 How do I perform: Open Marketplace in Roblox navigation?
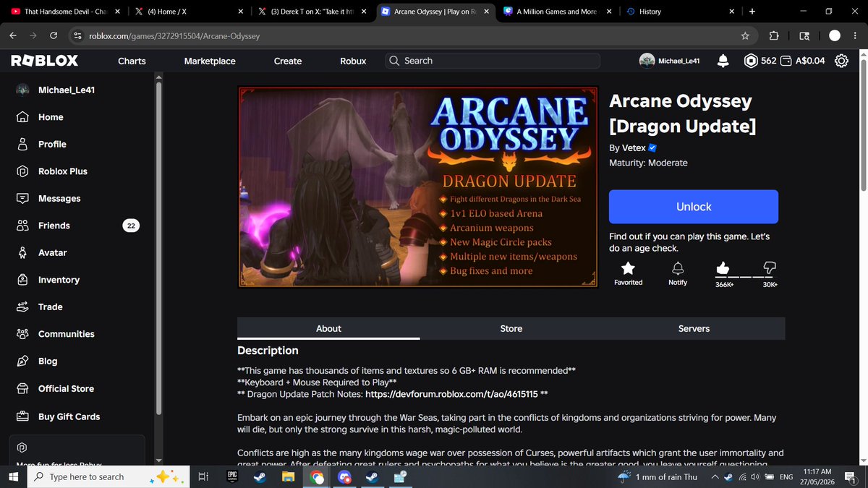[210, 61]
